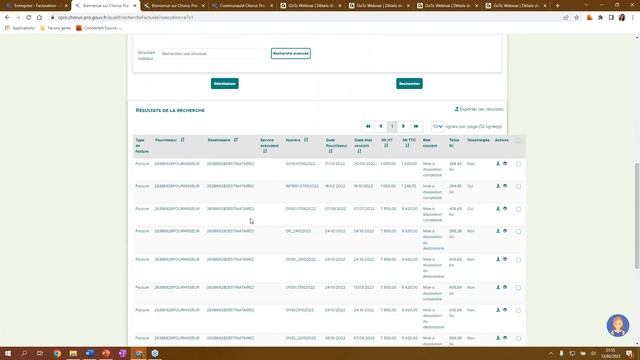Check the row of invoice dated 07/06/2022
The height and width of the screenshot is (360, 640).
pos(518,209)
